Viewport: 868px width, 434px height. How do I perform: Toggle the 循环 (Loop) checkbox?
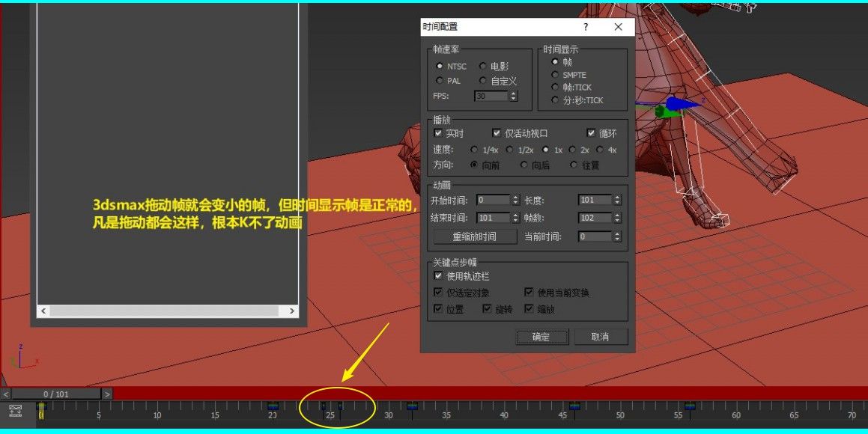(x=591, y=133)
